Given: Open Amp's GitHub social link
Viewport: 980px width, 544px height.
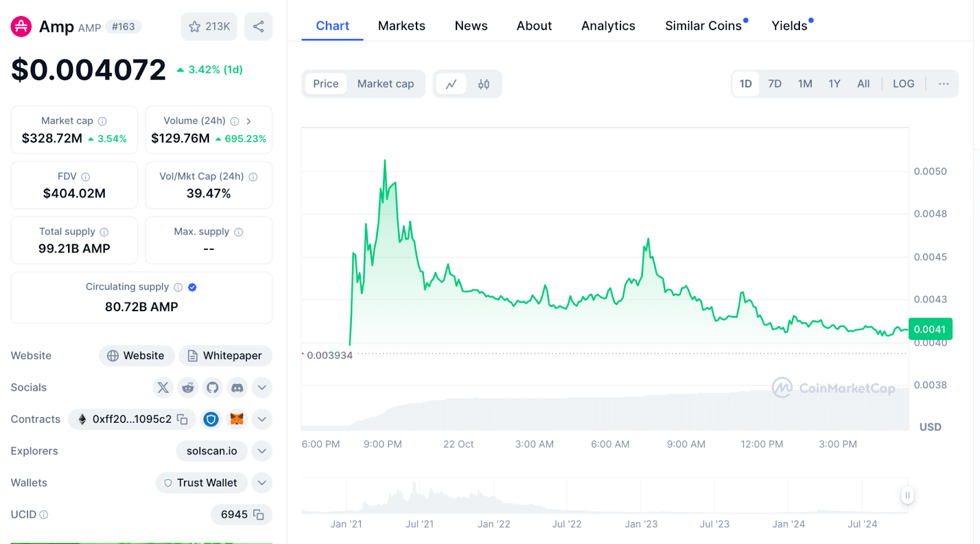Looking at the screenshot, I should [x=213, y=387].
